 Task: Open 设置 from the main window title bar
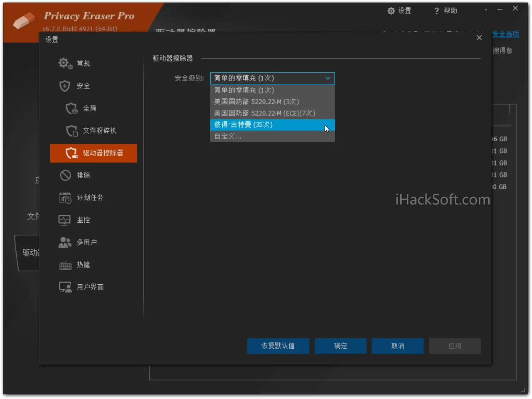point(399,11)
